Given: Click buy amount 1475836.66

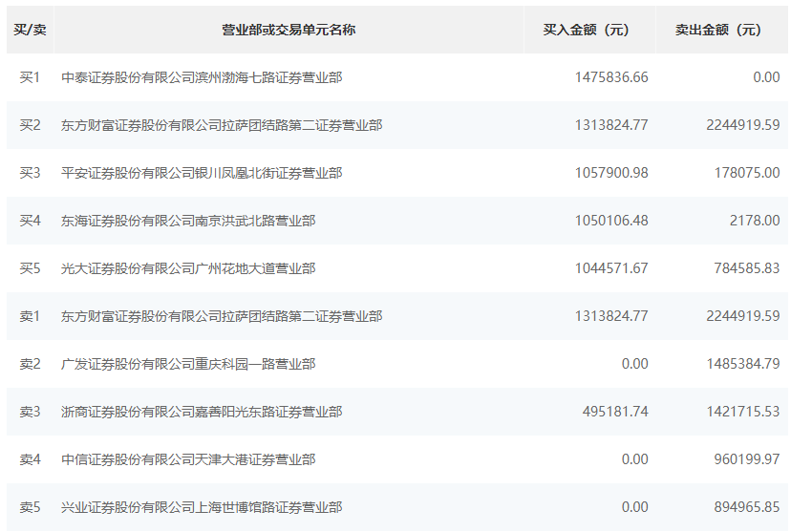Looking at the screenshot, I should (x=611, y=77).
